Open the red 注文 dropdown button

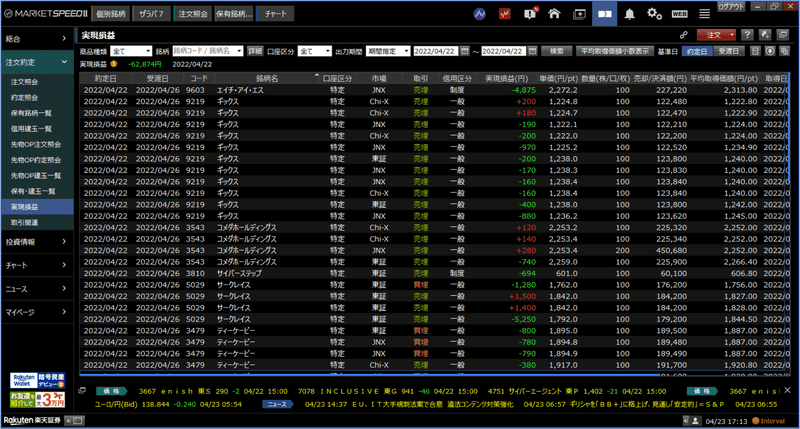(x=716, y=35)
